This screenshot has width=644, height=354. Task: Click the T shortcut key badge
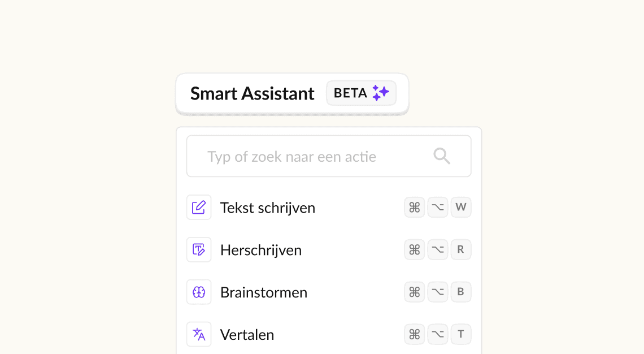[461, 334]
